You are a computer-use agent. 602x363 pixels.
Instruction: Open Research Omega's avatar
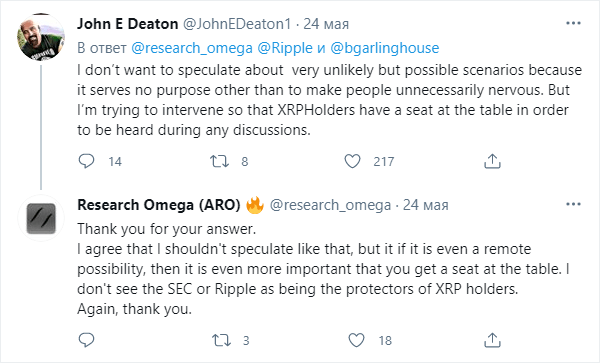tap(41, 218)
